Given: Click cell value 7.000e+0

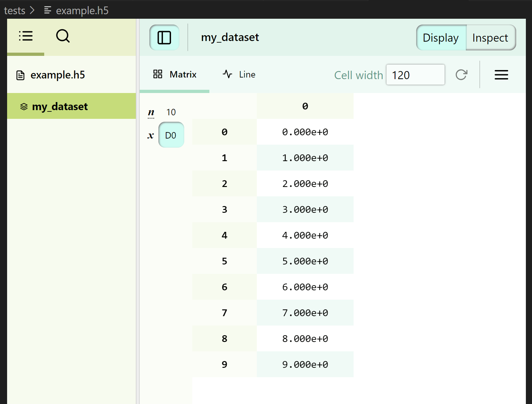Looking at the screenshot, I should pos(305,313).
